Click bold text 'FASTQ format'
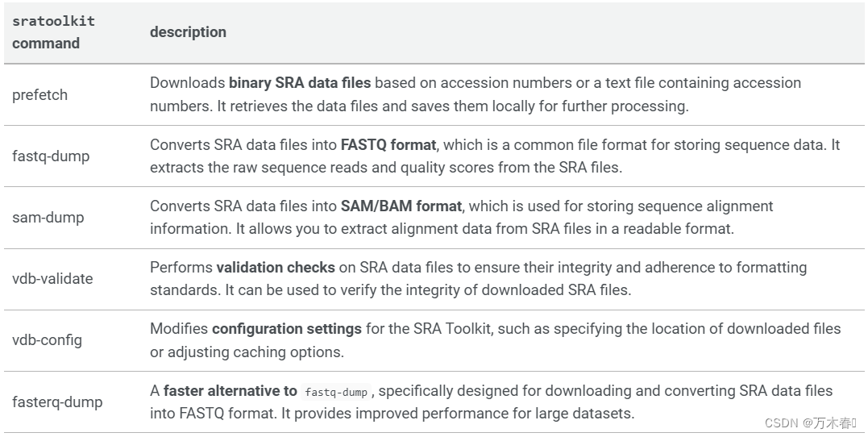868x437 pixels. [388, 144]
